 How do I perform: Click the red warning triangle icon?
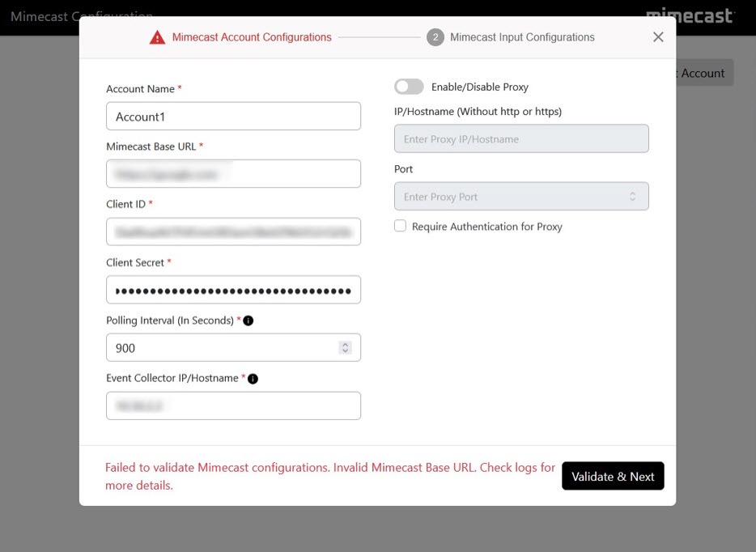click(157, 37)
